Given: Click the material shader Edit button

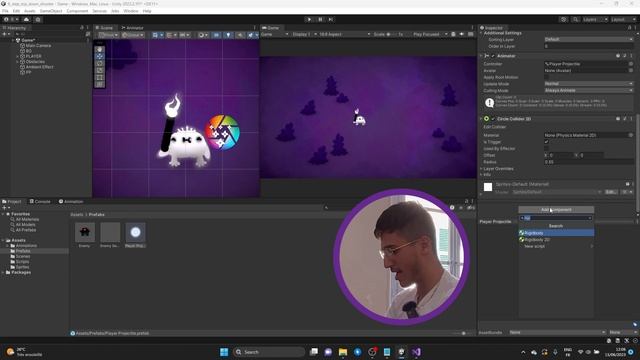Looking at the screenshot, I should (610, 192).
